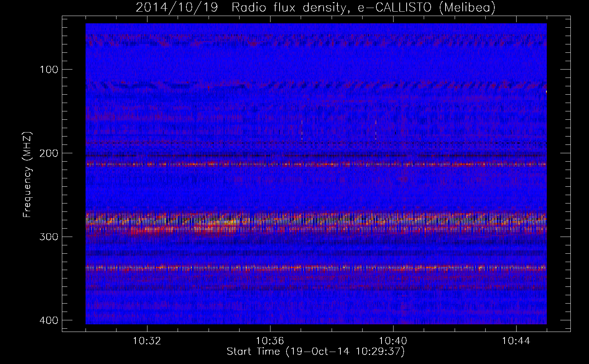Click the 300 frequency tick label
Screen dimensions: 589x364
[48, 237]
